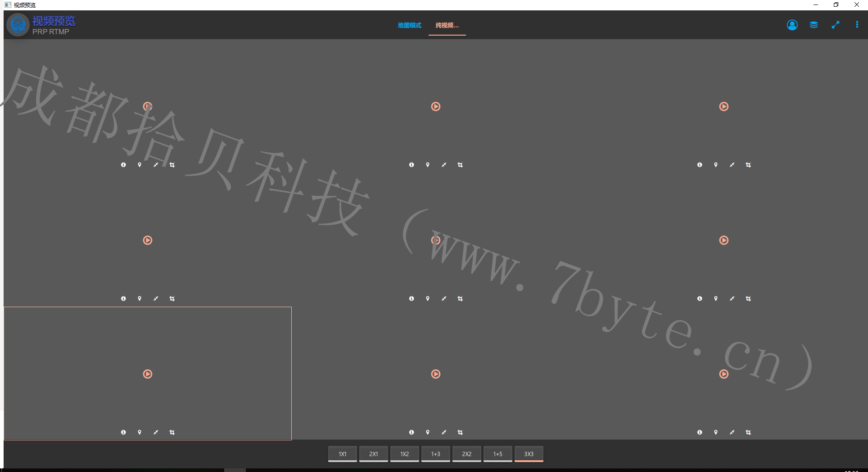Click shrink arrows icon in middle-right cell

point(732,299)
